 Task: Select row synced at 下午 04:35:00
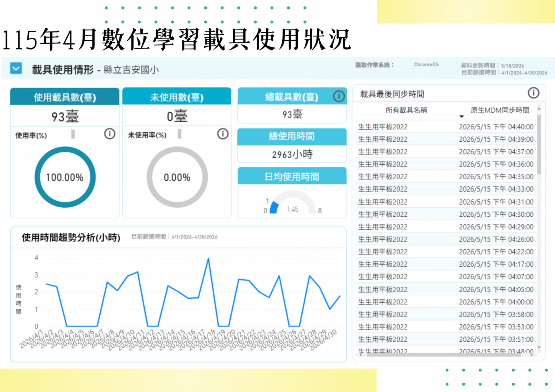(446, 176)
